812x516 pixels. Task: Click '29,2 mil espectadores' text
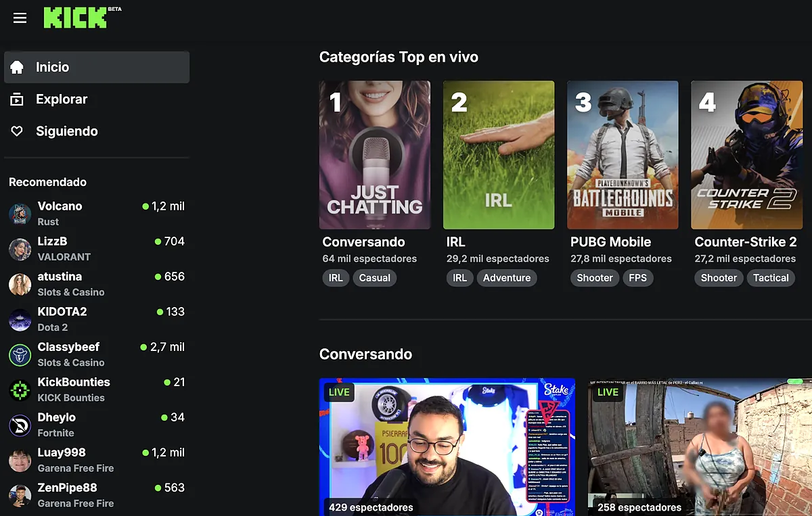[x=498, y=259]
